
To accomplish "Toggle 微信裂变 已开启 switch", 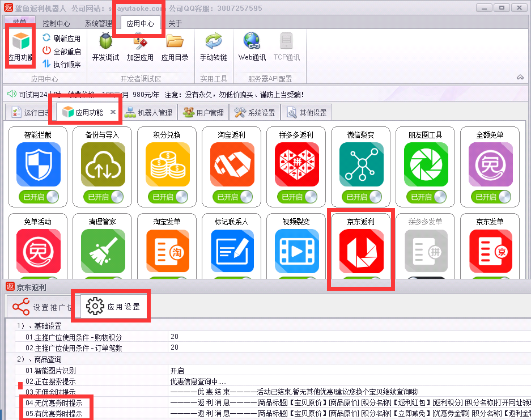I will pyautogui.click(x=362, y=197).
